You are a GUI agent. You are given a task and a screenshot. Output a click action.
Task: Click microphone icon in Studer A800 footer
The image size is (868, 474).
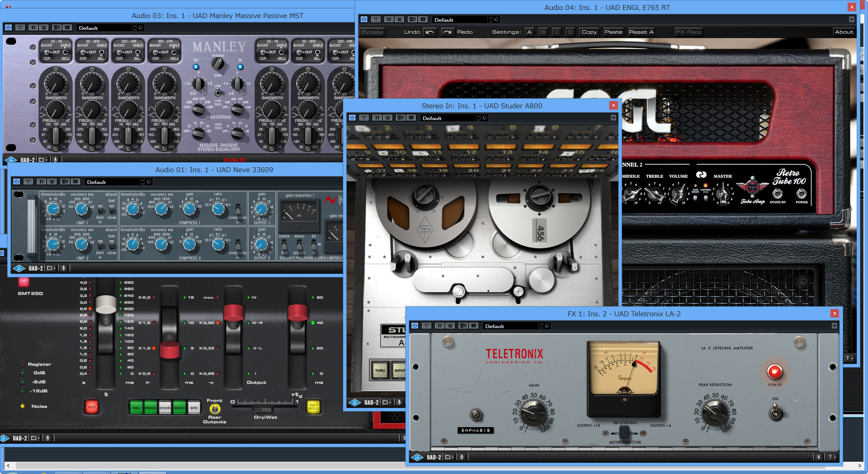pyautogui.click(x=399, y=402)
